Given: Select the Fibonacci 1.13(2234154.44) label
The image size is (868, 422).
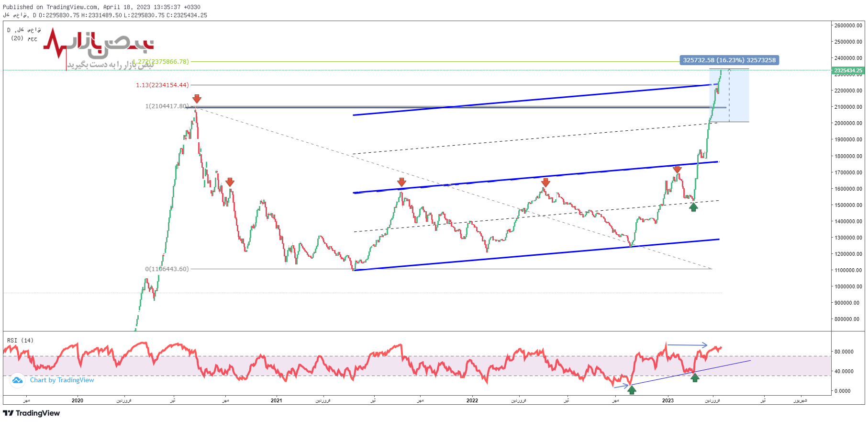Looking at the screenshot, I should (162, 85).
